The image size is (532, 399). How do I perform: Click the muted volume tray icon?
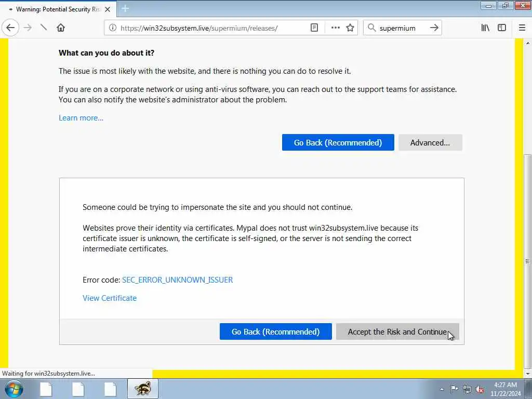coord(480,390)
